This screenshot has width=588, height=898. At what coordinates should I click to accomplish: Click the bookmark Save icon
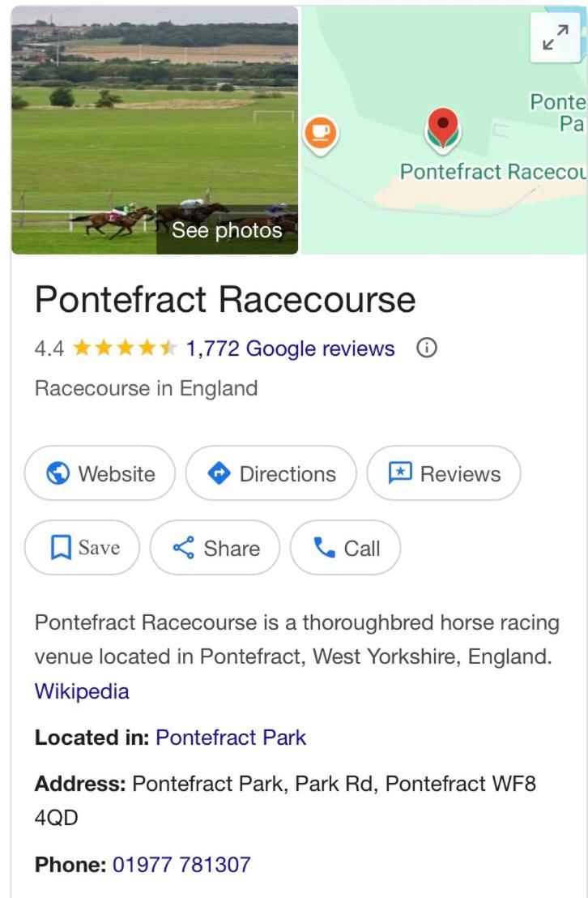(61, 548)
